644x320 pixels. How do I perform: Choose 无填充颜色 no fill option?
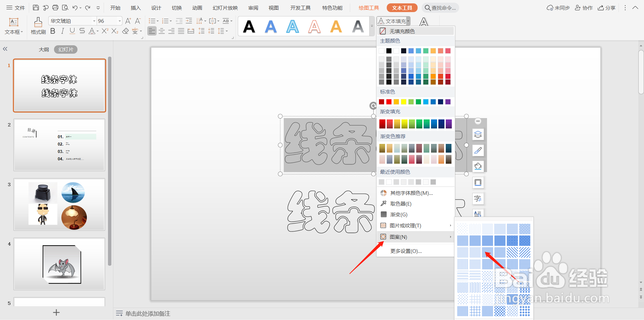pos(416,31)
